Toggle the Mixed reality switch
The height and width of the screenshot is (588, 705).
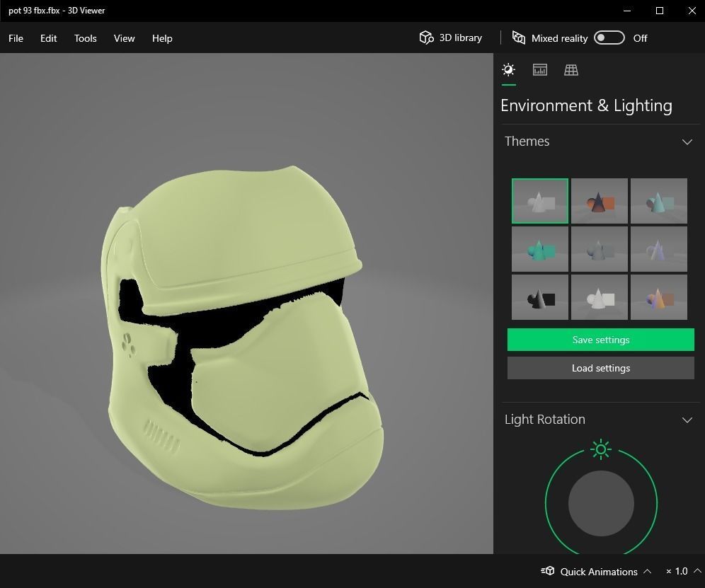click(609, 38)
